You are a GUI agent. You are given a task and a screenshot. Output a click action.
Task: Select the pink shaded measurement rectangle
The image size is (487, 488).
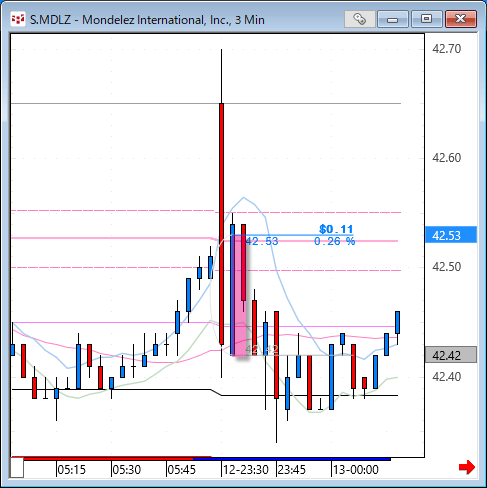click(239, 296)
